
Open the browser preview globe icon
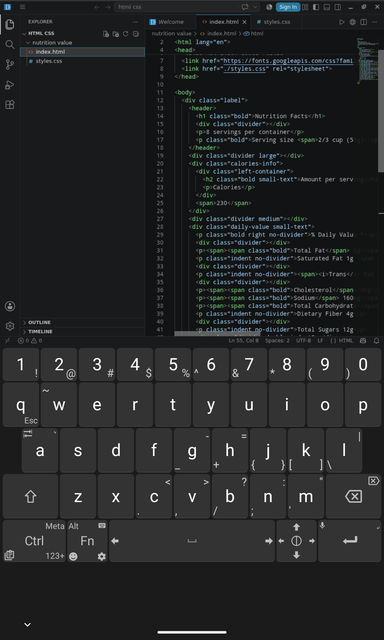coord(353,22)
